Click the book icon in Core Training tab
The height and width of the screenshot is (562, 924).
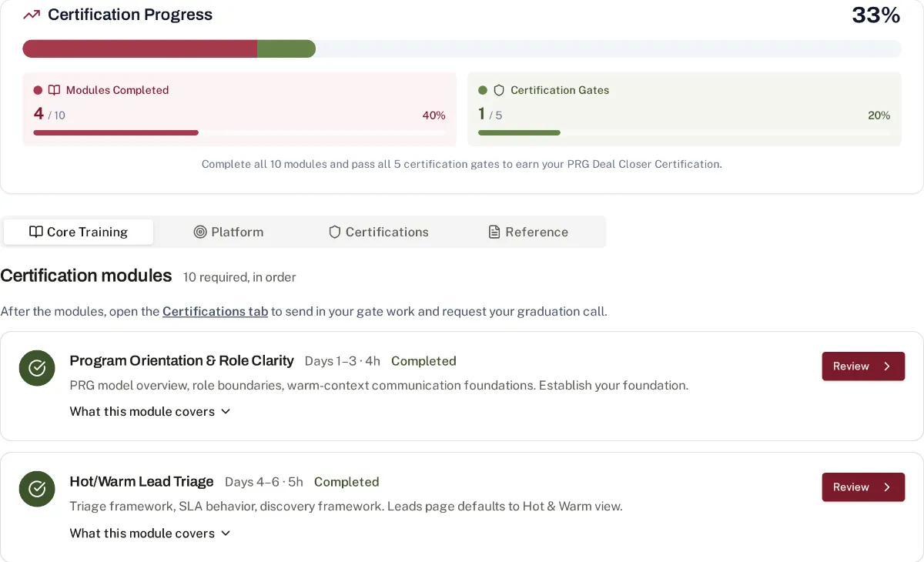coord(35,232)
